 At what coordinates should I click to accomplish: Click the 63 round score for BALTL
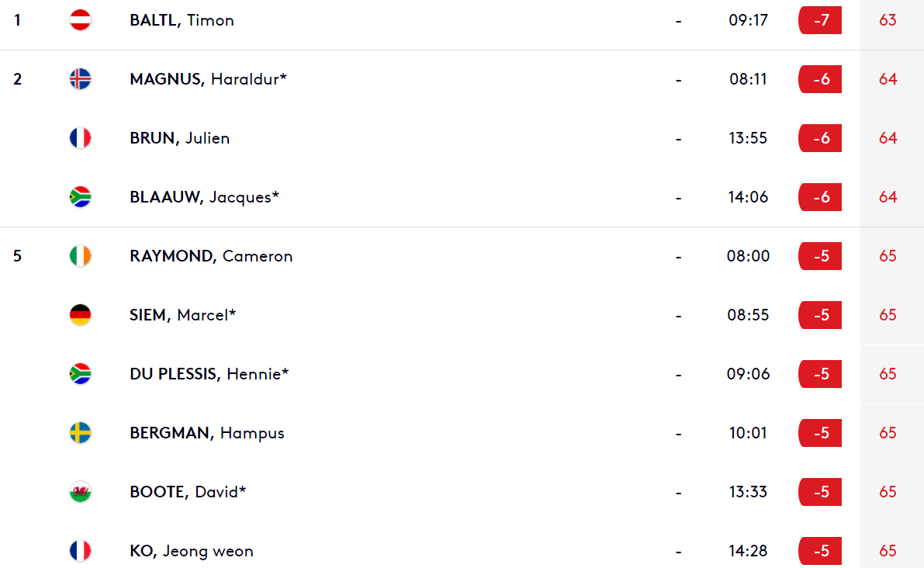(x=888, y=20)
